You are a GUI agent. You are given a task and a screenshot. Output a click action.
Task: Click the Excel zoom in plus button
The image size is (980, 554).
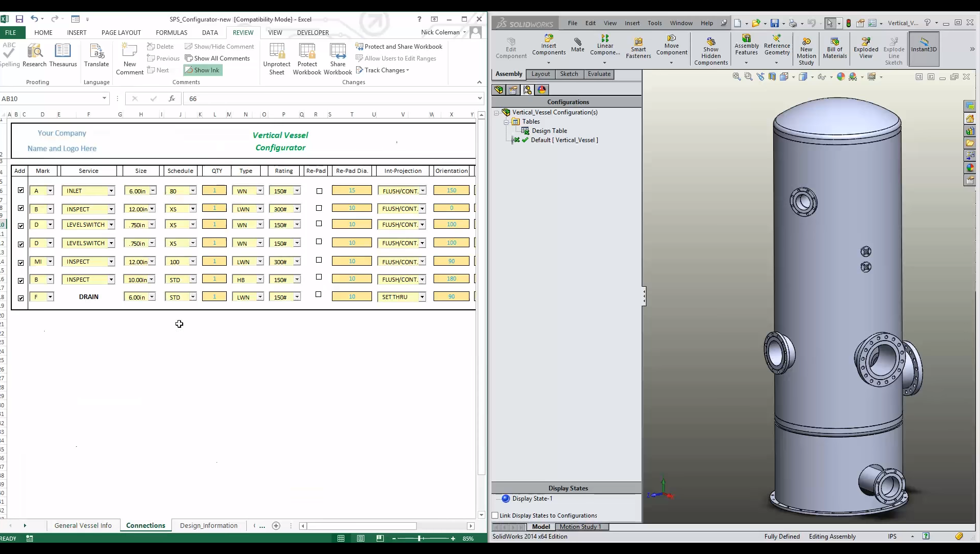pos(453,538)
